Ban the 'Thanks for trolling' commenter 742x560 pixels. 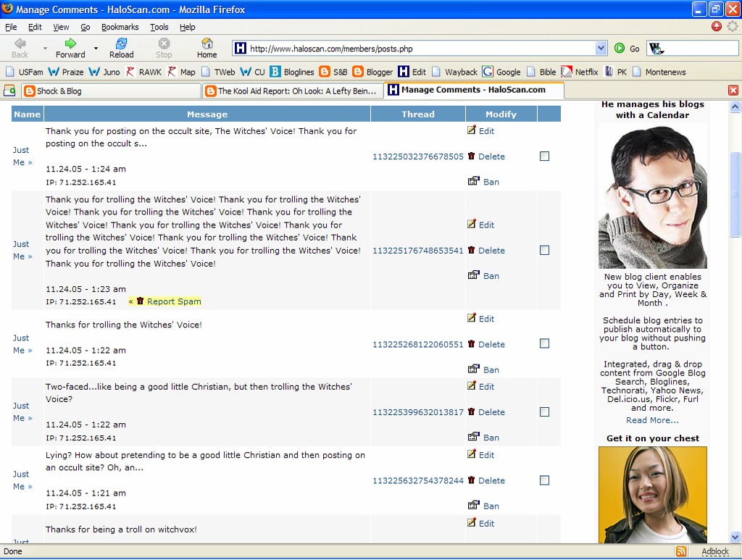click(483, 369)
